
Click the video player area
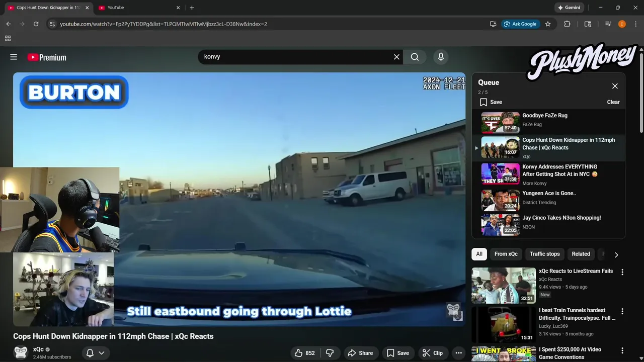(x=239, y=200)
